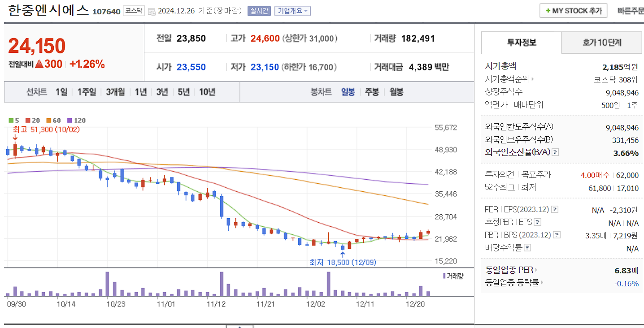Expand the 동일업종 PER arrow
Screen dimensions: 644x328
click(537, 270)
